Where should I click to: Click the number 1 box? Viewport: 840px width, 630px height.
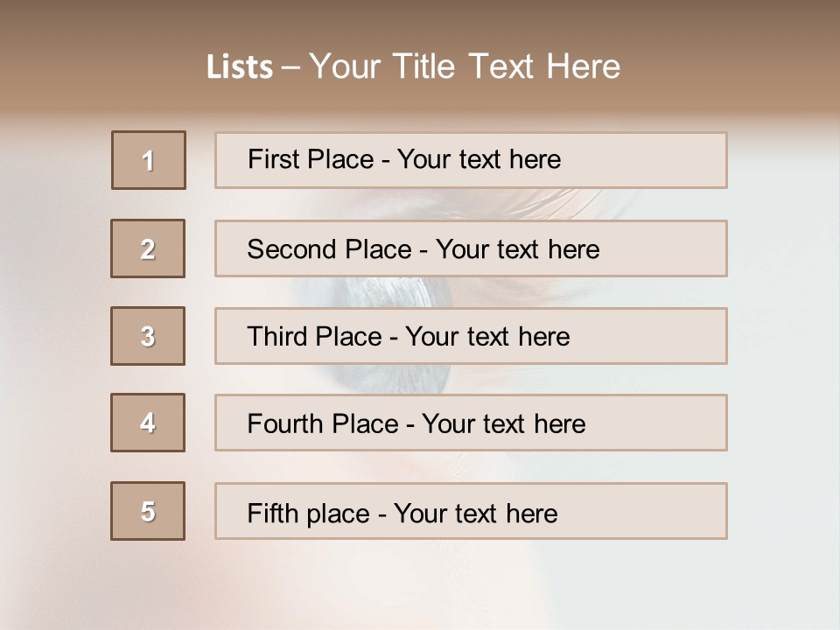point(149,160)
